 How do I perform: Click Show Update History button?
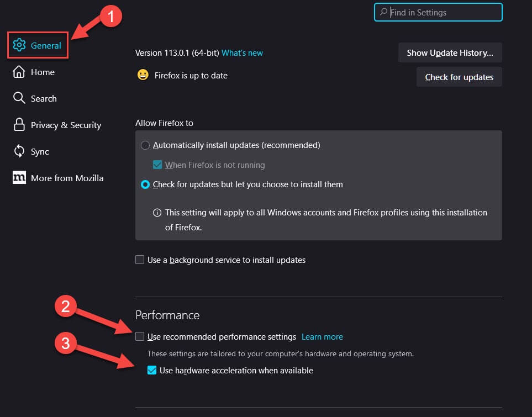[x=450, y=52]
